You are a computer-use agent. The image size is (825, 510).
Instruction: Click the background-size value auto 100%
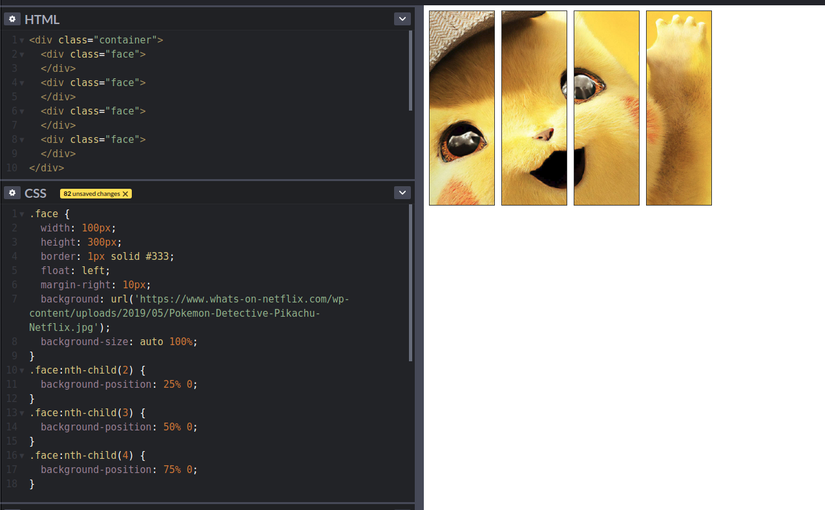coord(166,342)
